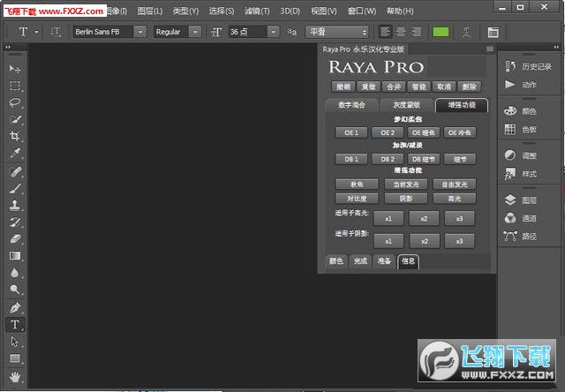
Task: Open the 平滑 anti-aliasing dropdown
Action: point(337,32)
